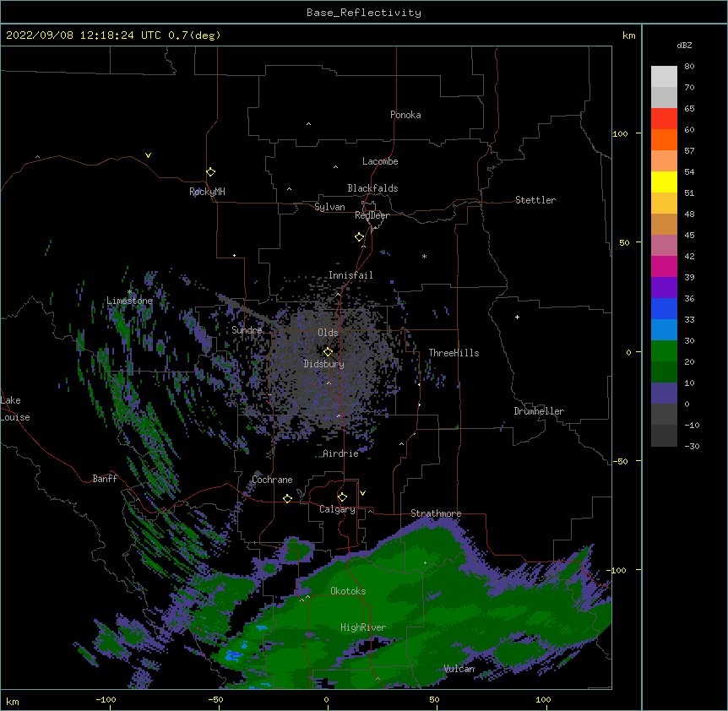This screenshot has width=728, height=711.
Task: Pick the magenta 39-42 dBZ legend swatch
Action: click(x=664, y=266)
